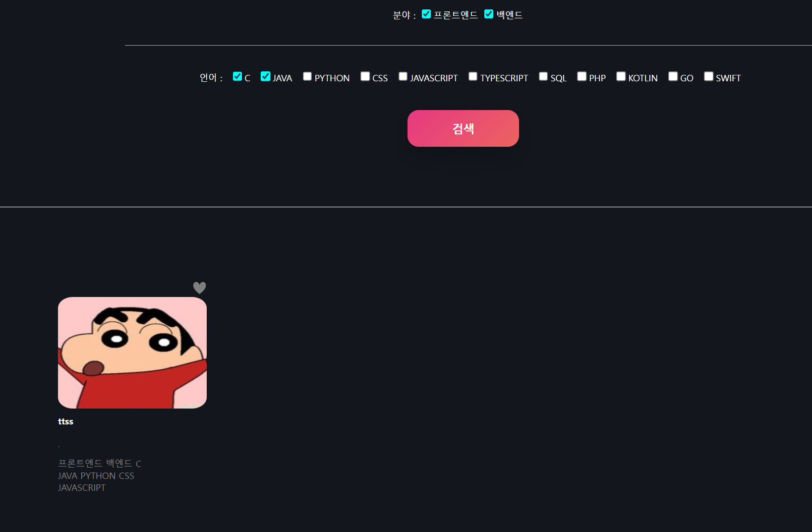Image resolution: width=812 pixels, height=532 pixels.
Task: Uncheck the 백엔드 field checkbox
Action: 489,14
